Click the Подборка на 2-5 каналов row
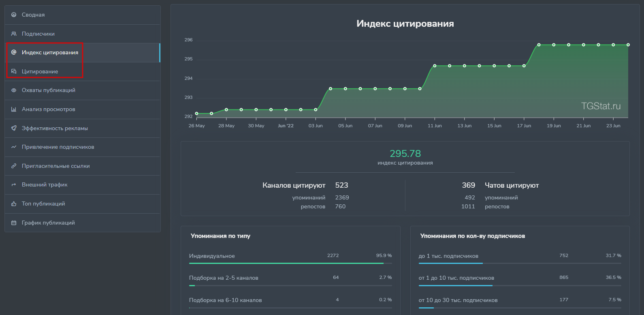This screenshot has width=644, height=315. [290, 278]
